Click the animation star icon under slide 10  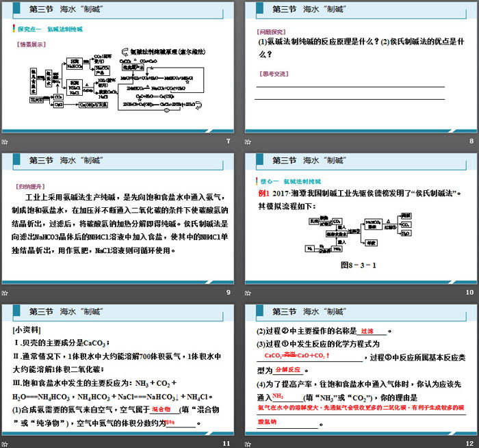pos(248,293)
